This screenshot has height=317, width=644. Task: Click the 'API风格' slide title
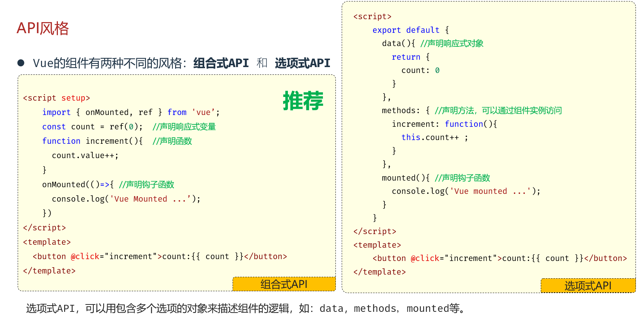(x=43, y=28)
